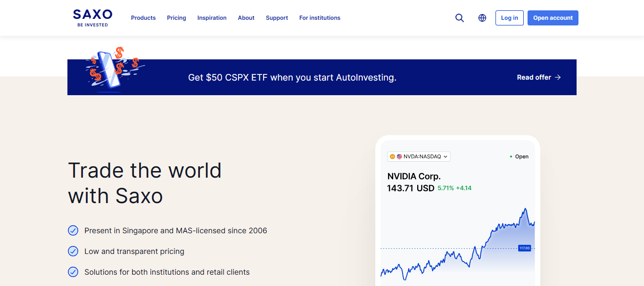Image resolution: width=644 pixels, height=286 pixels.
Task: Open the Pricing menu
Action: 176,18
